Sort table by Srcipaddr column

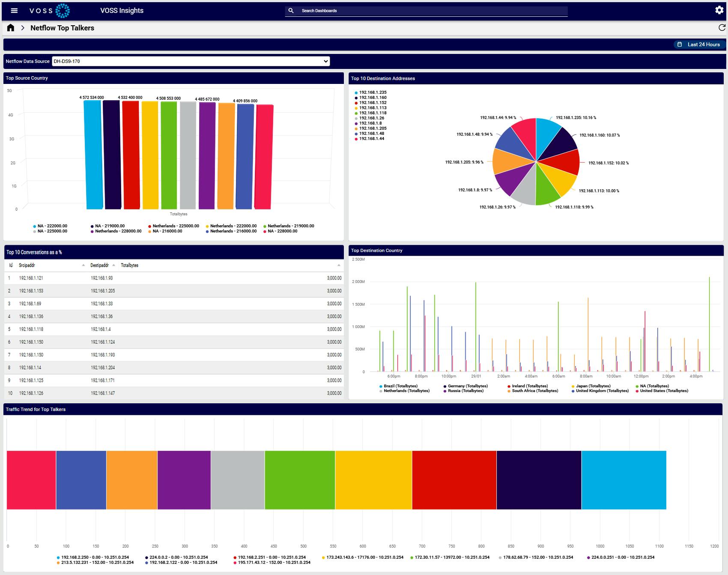pyautogui.click(x=27, y=265)
